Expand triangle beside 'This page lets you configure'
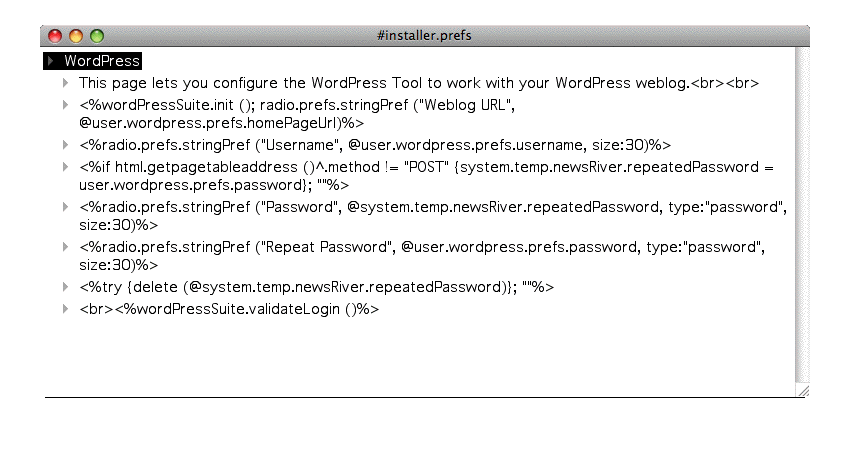The width and height of the screenshot is (850, 452). (66, 83)
